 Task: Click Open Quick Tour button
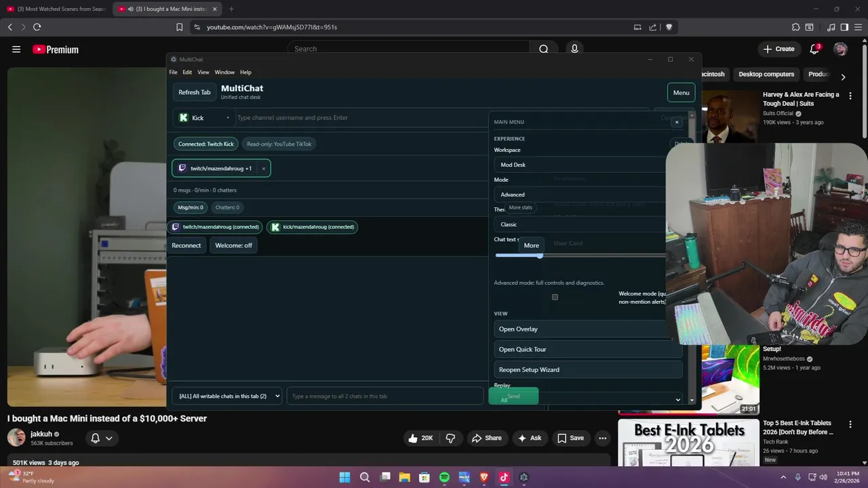pos(588,349)
